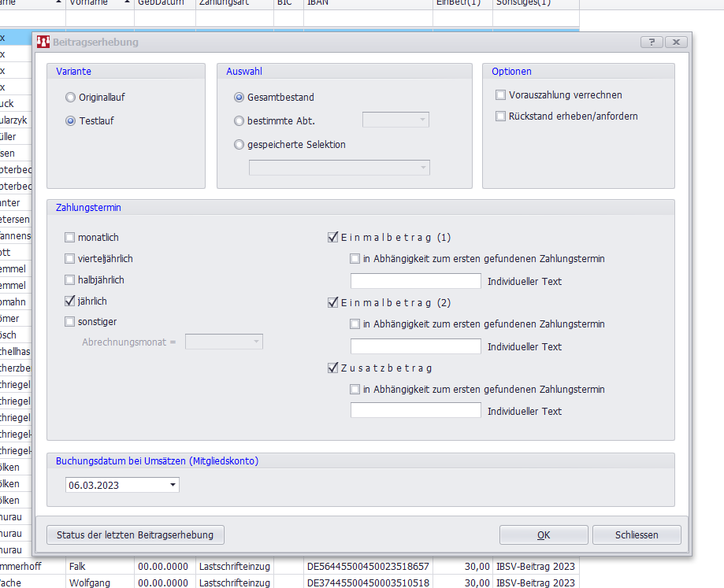Open Status der letzten Beitragserhebung

coord(135,535)
